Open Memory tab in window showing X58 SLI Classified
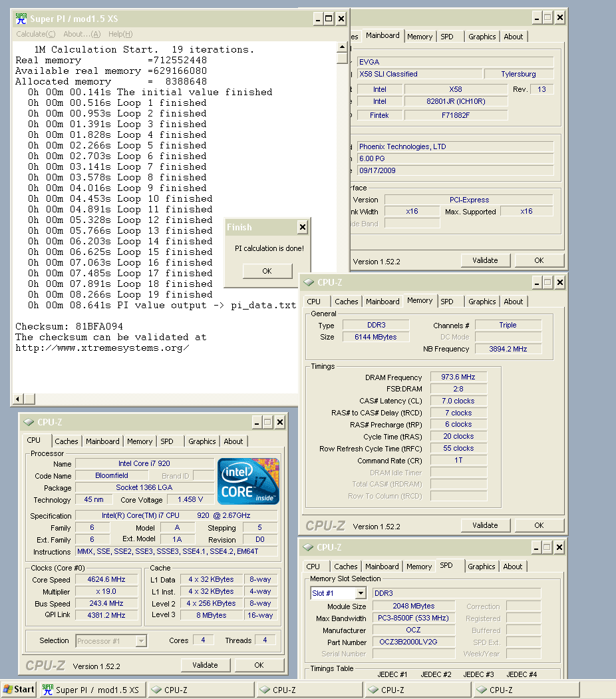The height and width of the screenshot is (699, 616). pyautogui.click(x=420, y=37)
